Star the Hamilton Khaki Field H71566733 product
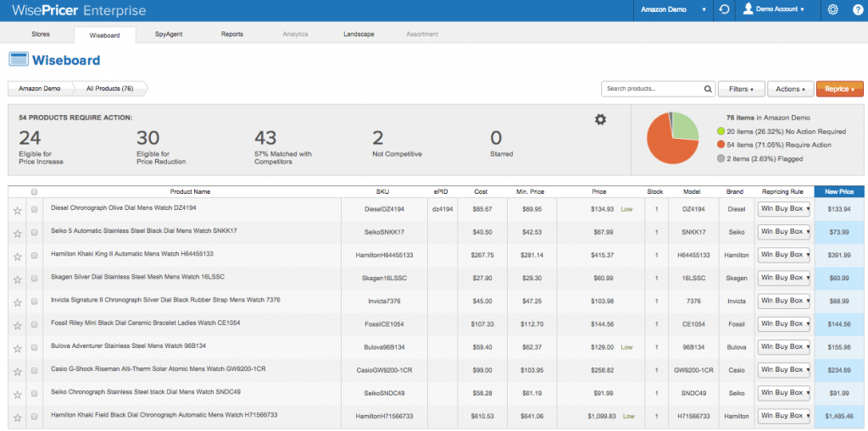 (x=17, y=417)
